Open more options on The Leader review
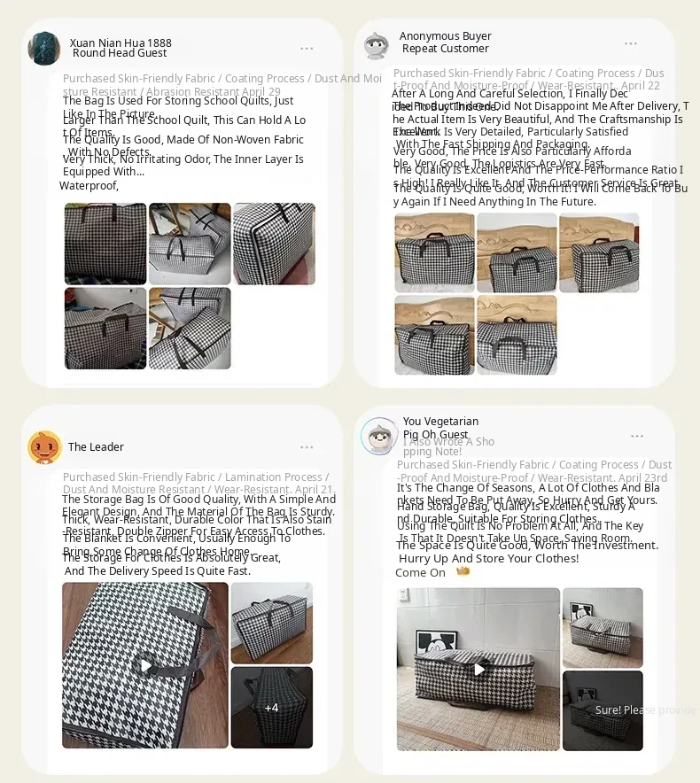This screenshot has height=783, width=700. coord(307,447)
